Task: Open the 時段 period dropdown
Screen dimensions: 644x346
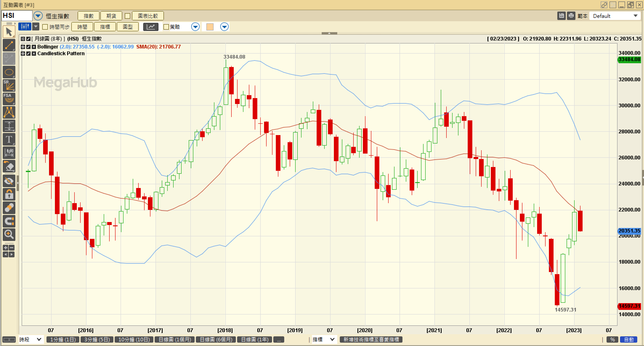Action: click(x=30, y=339)
